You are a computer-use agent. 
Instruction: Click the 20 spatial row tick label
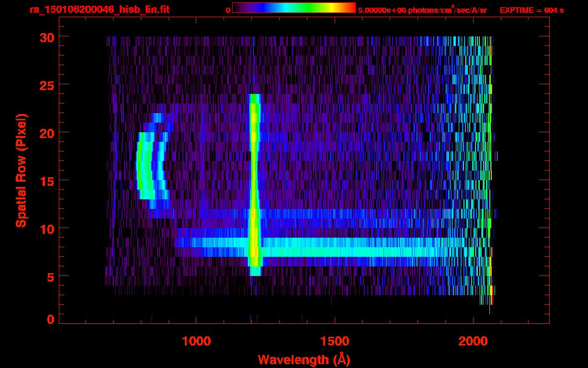47,133
